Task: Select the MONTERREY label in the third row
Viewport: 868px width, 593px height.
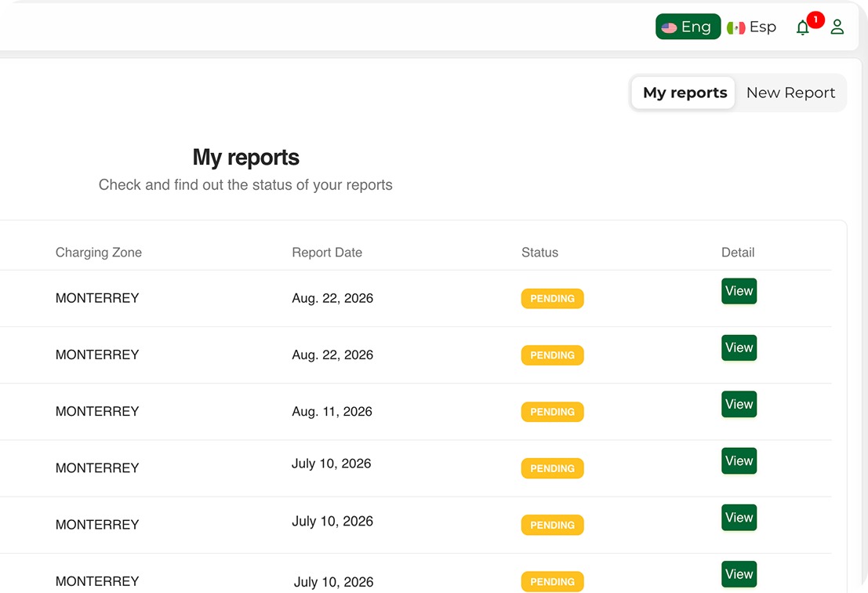Action: click(97, 411)
